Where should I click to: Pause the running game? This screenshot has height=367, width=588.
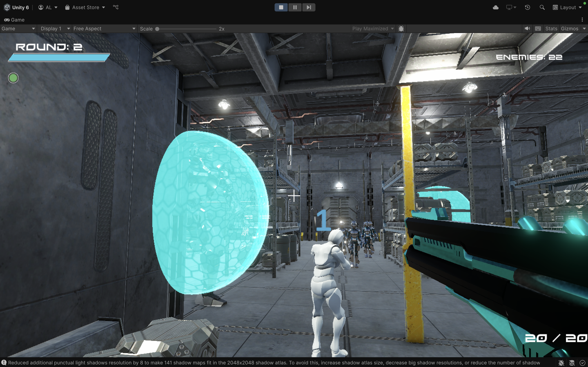click(295, 7)
